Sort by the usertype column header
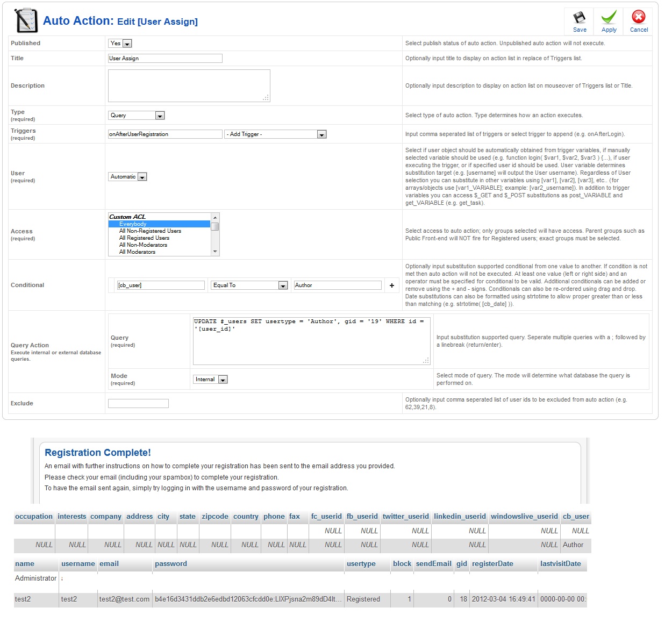Screen dimensions: 672x629 [361, 564]
